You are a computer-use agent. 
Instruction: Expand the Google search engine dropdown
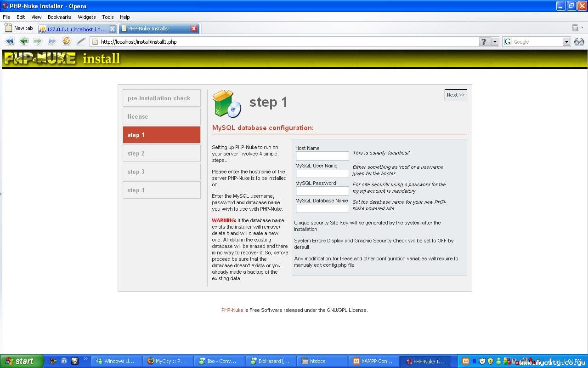pos(566,42)
